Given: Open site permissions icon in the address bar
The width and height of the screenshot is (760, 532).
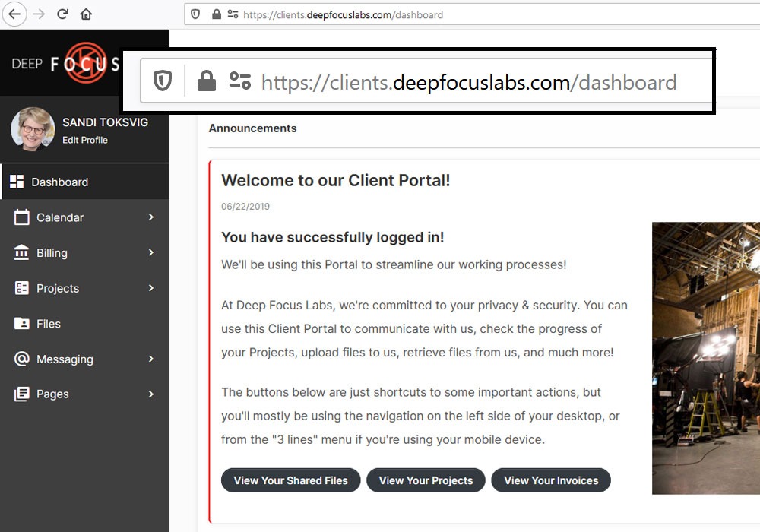Looking at the screenshot, I should click(233, 14).
